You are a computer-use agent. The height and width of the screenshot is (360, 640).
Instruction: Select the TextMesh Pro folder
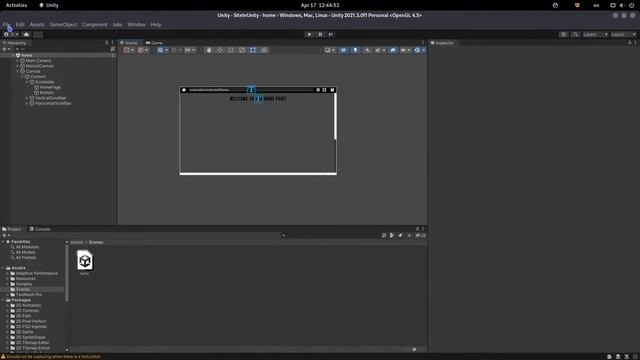tap(29, 295)
